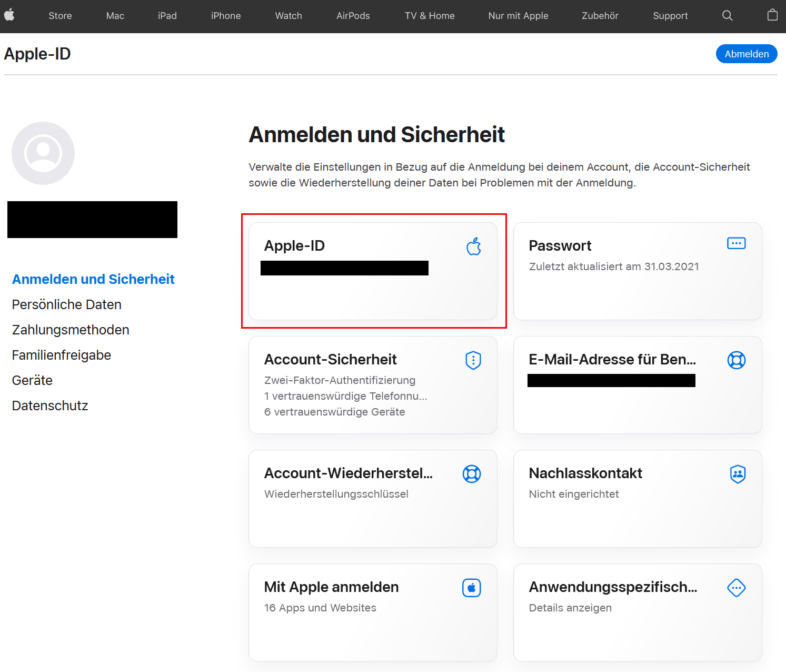Click the Abmelden button
The height and width of the screenshot is (672, 786).
[746, 53]
